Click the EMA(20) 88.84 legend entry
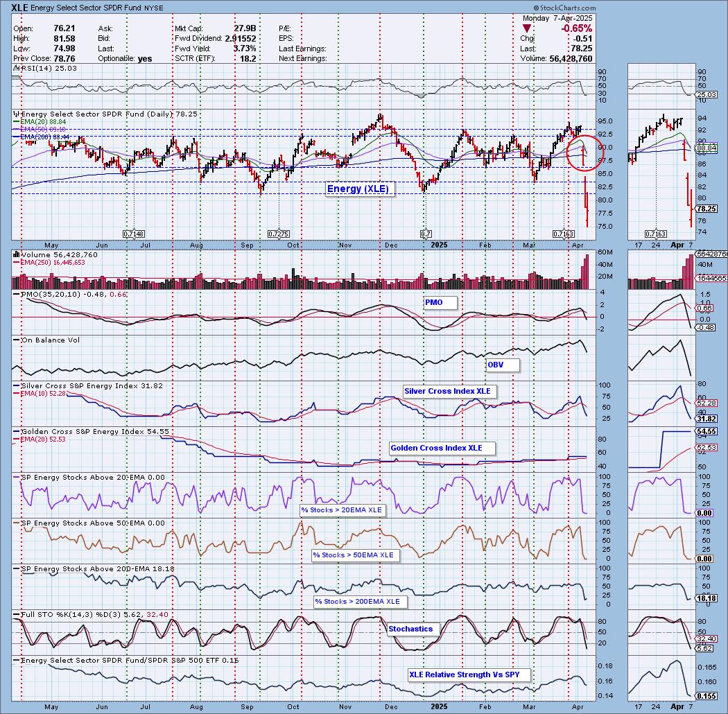Image resolution: width=728 pixels, height=714 pixels. point(40,121)
